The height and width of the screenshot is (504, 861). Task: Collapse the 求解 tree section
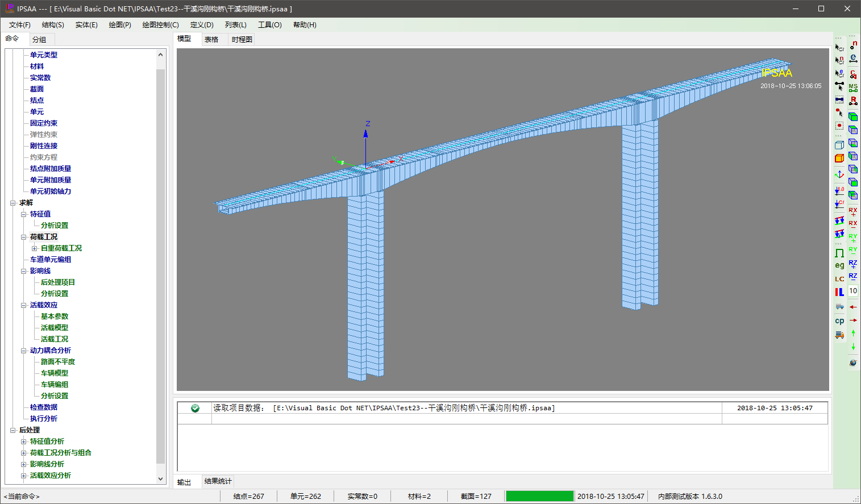click(x=13, y=203)
